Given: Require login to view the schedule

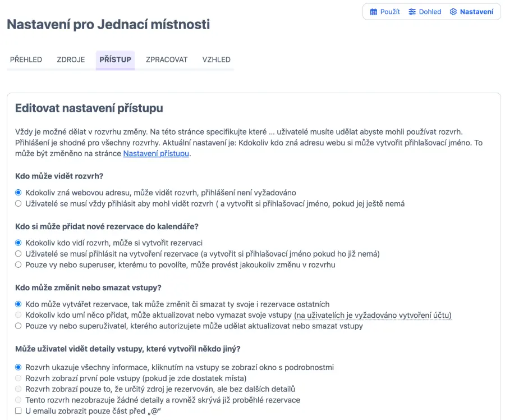Looking at the screenshot, I should click(19, 203).
